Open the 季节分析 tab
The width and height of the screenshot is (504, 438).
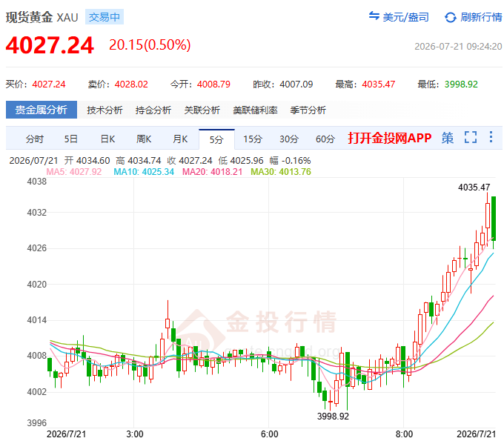point(308,110)
